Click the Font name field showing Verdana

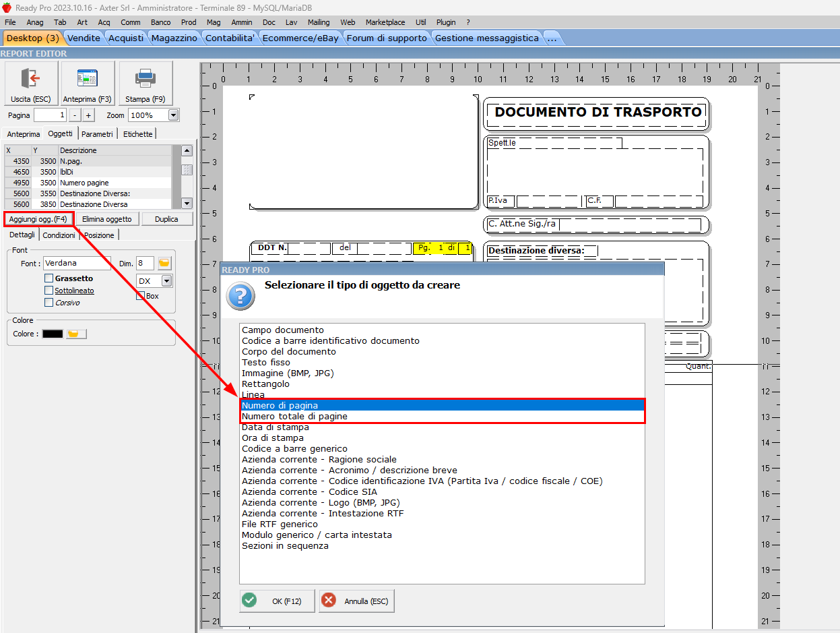coord(77,263)
